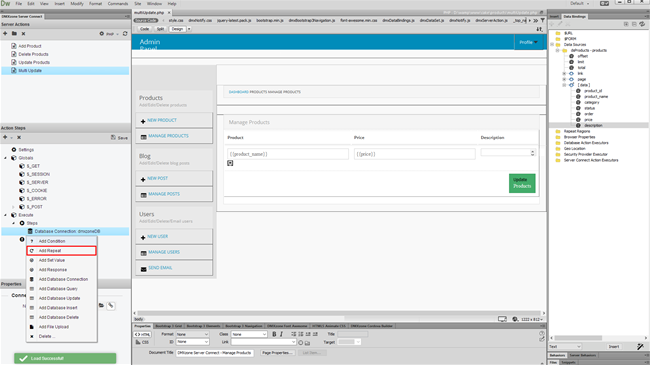The height and width of the screenshot is (365, 650).
Task: Choose Add Response from context menu
Action: (61, 270)
